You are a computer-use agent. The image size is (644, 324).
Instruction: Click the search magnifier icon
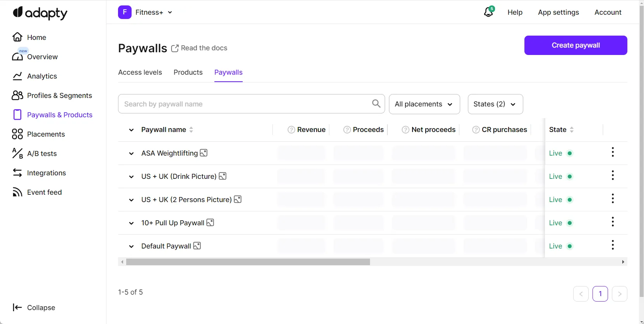click(376, 103)
